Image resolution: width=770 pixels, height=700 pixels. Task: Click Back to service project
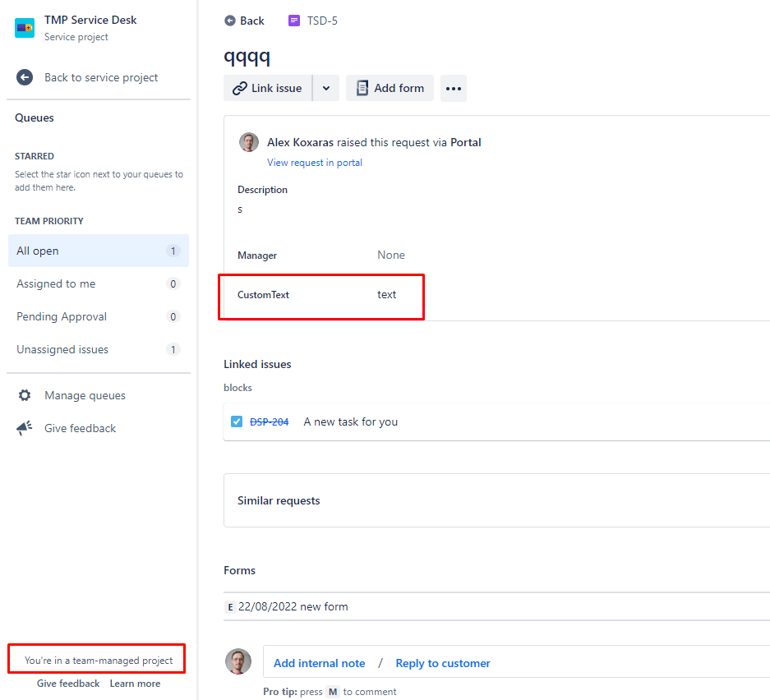click(101, 77)
